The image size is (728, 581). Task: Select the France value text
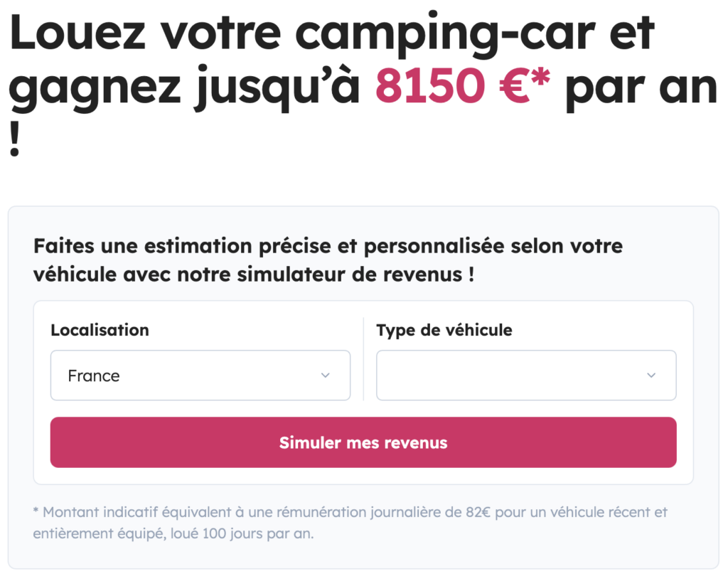pyautogui.click(x=94, y=375)
